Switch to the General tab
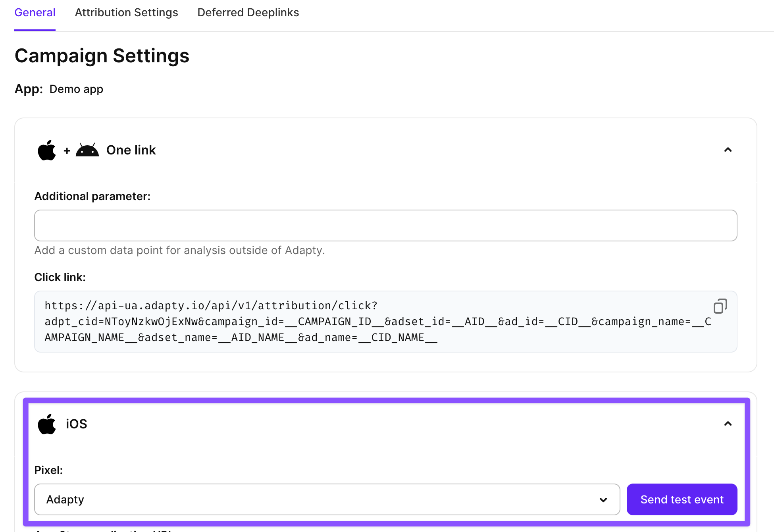This screenshot has height=532, width=774. [35, 13]
